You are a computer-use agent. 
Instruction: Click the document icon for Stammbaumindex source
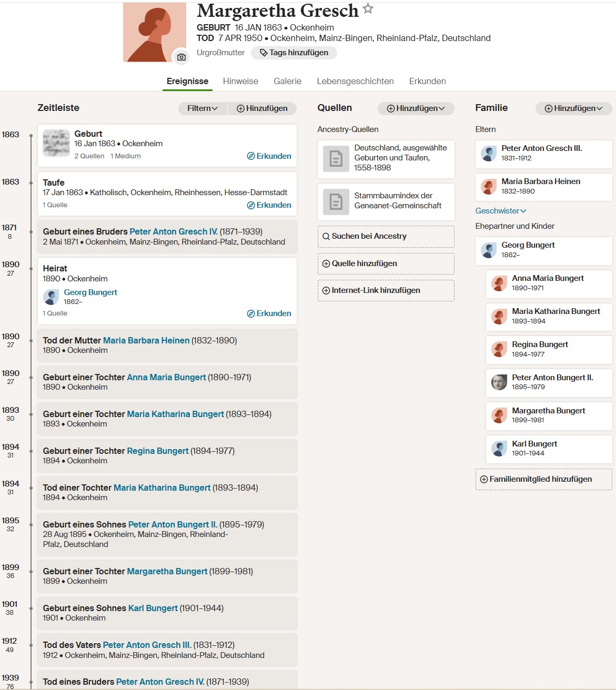[x=336, y=201]
